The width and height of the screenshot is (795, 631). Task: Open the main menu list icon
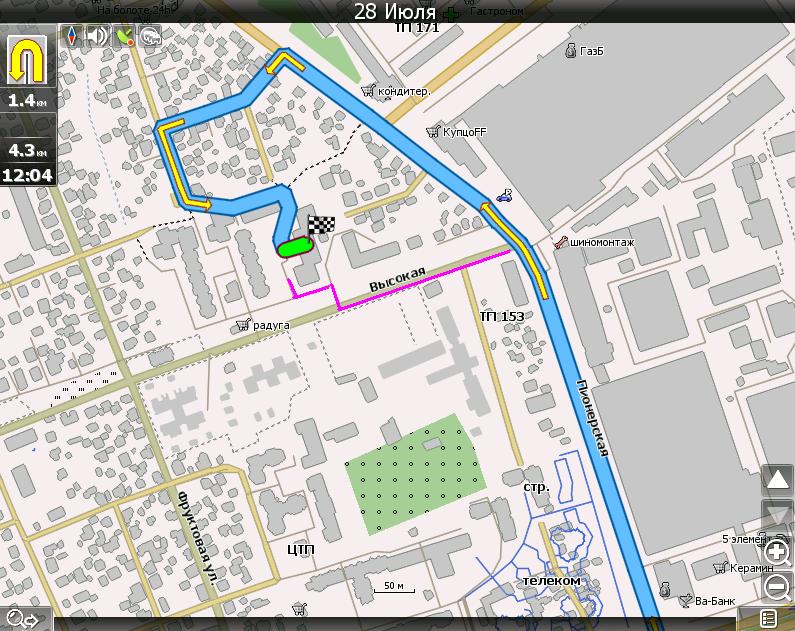pos(769,619)
